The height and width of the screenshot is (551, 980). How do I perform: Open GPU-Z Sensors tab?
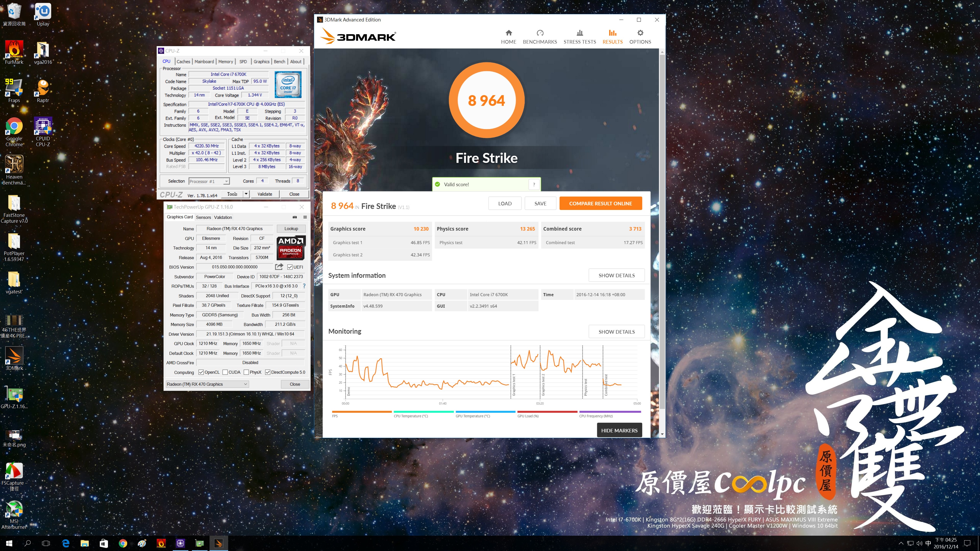point(203,217)
